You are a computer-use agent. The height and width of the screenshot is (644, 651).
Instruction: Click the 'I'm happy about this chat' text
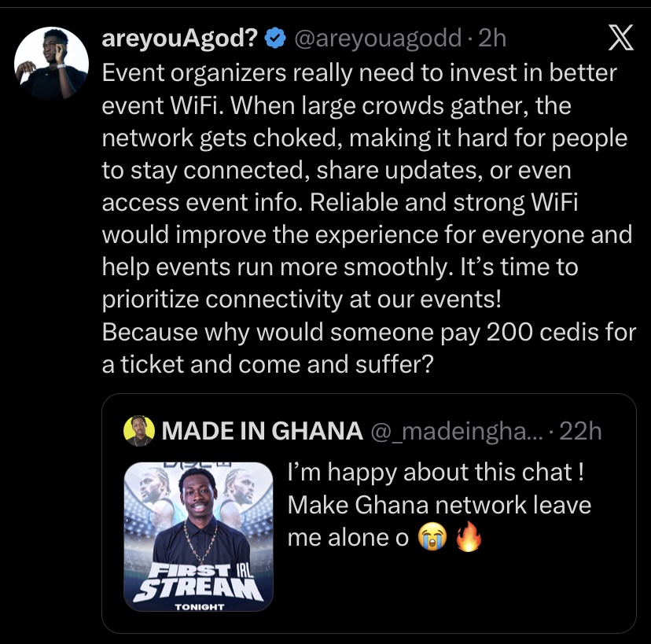pyautogui.click(x=436, y=472)
